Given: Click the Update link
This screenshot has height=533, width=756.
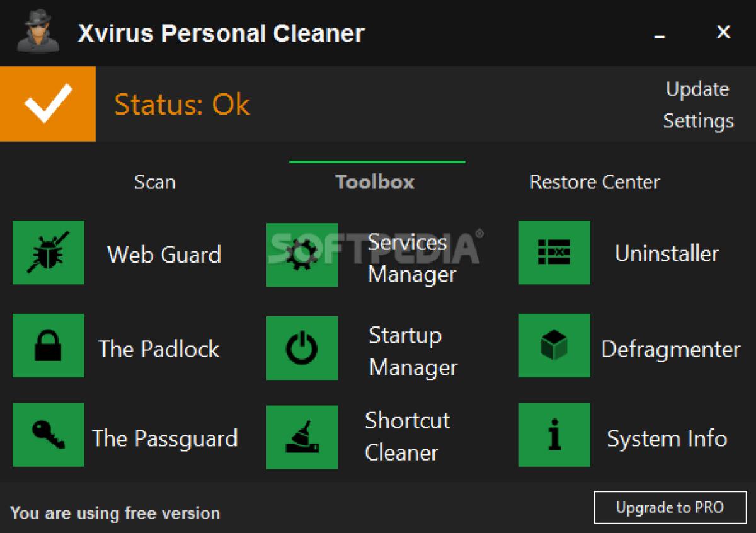Looking at the screenshot, I should [x=697, y=89].
